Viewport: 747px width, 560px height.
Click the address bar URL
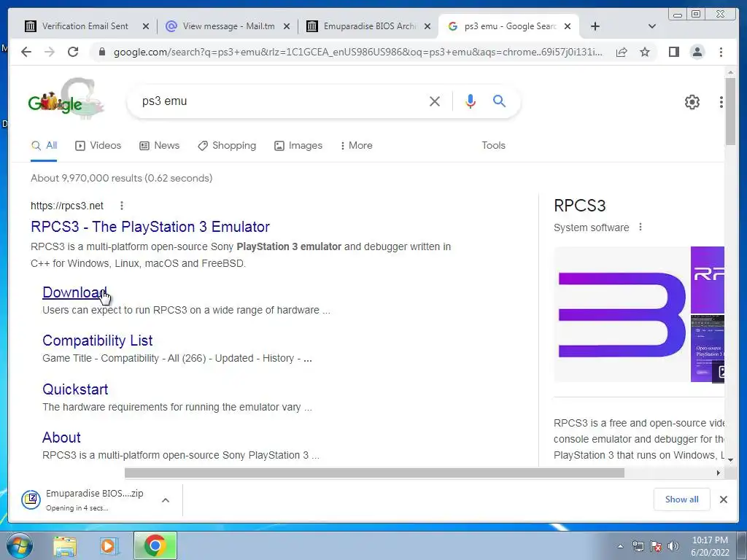(x=357, y=52)
